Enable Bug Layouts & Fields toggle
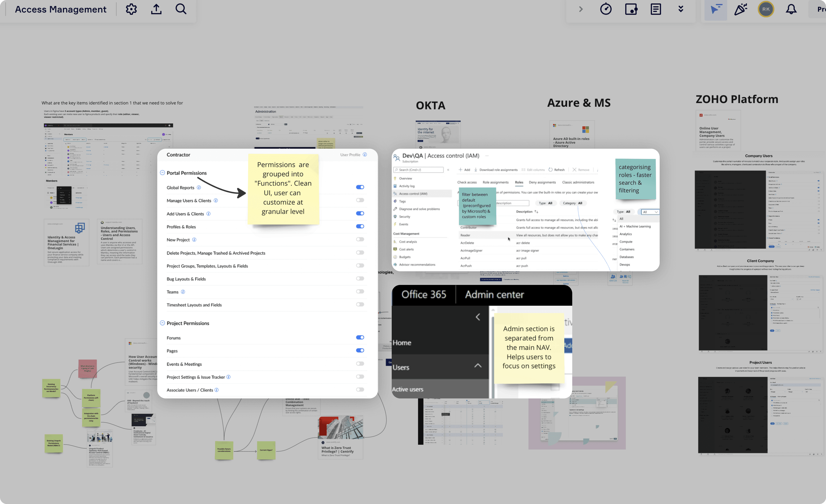Viewport: 826px width, 504px height. point(360,278)
